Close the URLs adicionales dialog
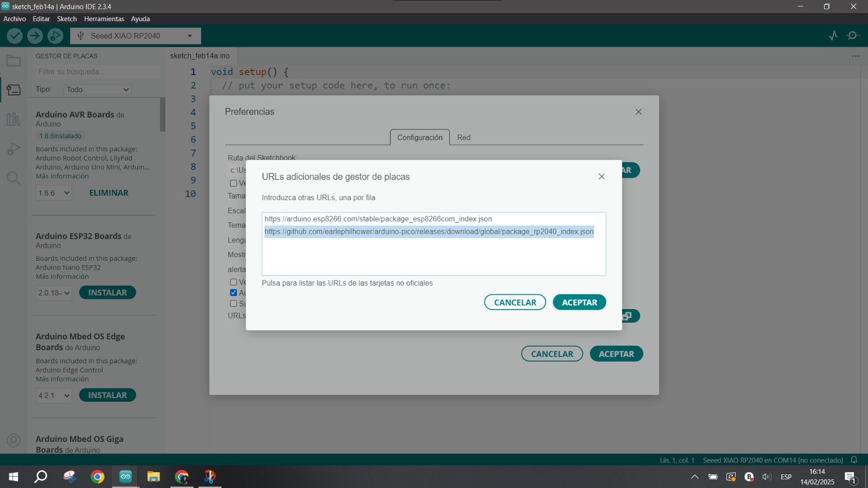Image resolution: width=868 pixels, height=488 pixels. pyautogui.click(x=602, y=177)
